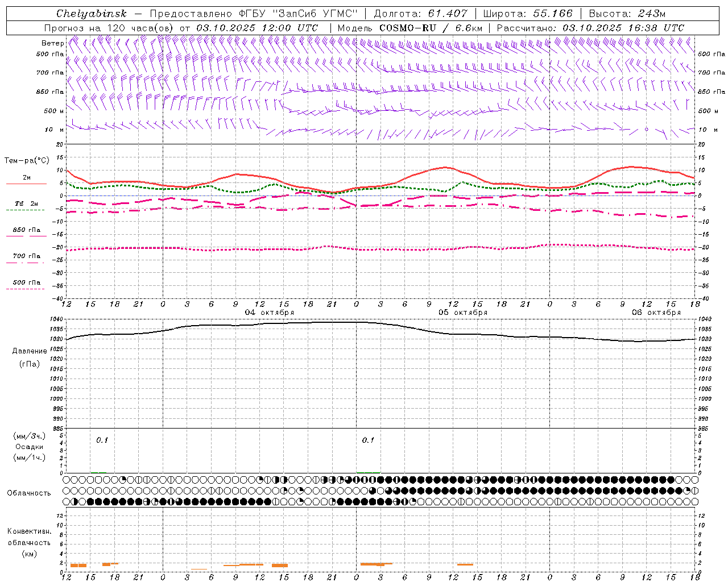
Task: Click the 'Давление' pressure panel label
Action: pos(30,351)
